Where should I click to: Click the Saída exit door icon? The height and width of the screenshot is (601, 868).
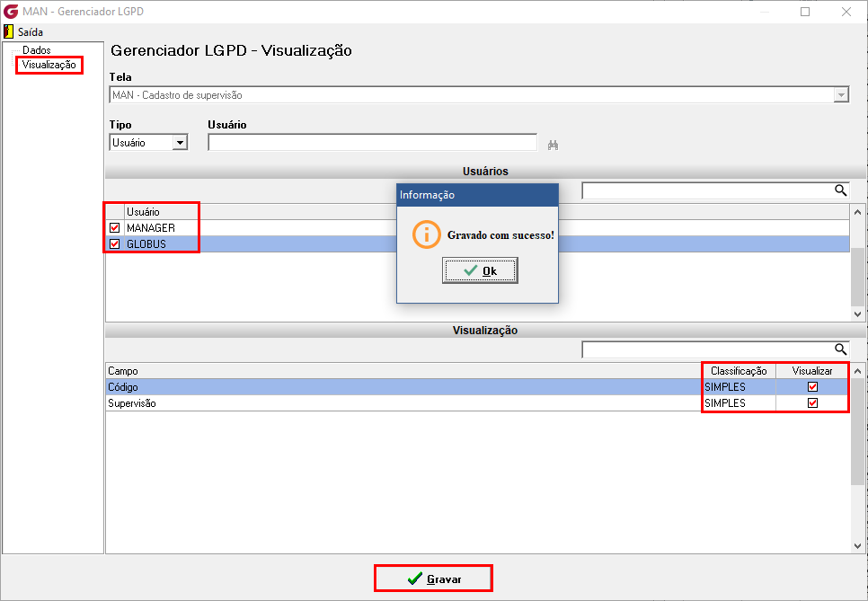point(8,31)
